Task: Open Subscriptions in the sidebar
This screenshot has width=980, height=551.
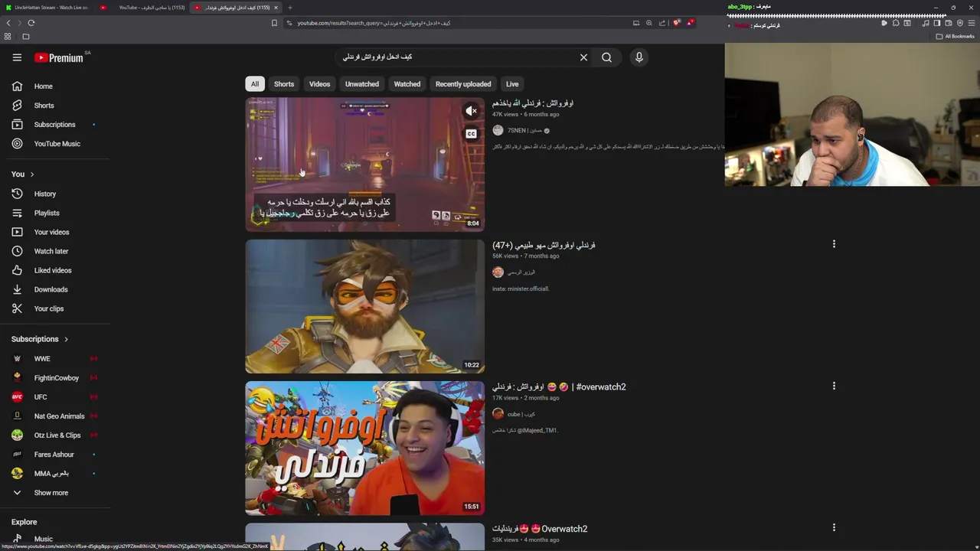Action: tap(54, 125)
